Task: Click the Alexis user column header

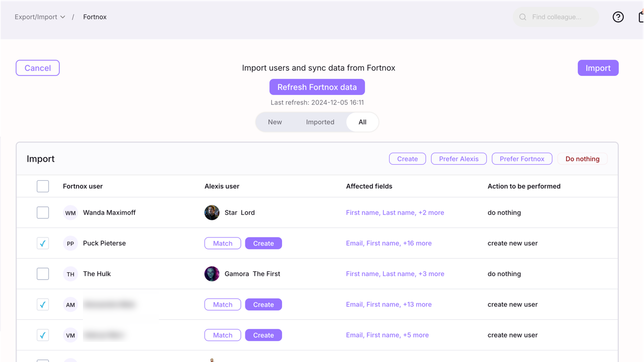Action: click(222, 186)
